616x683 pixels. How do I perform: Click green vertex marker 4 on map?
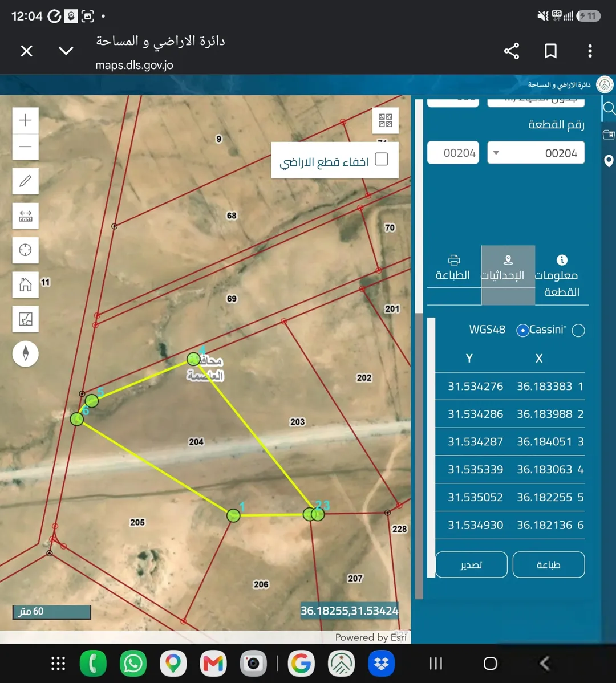pyautogui.click(x=193, y=359)
